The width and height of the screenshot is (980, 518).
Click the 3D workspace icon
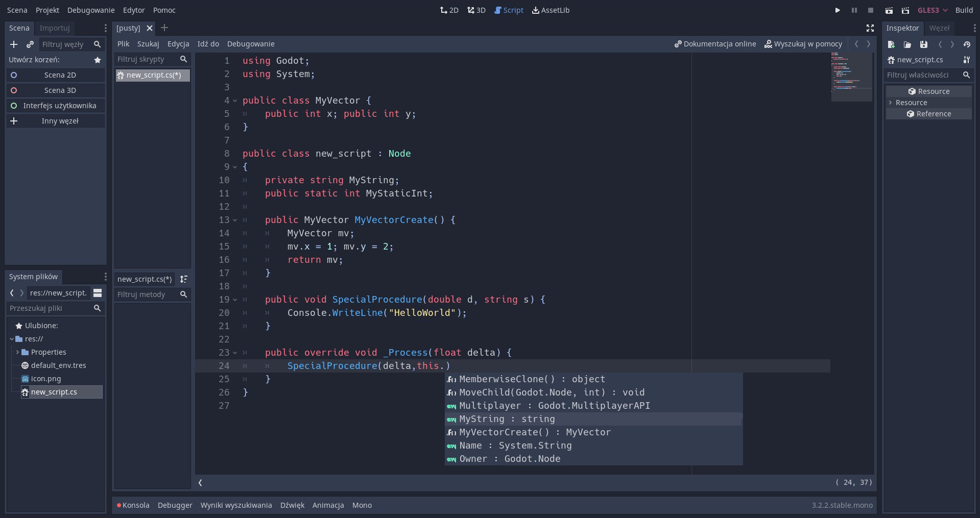pos(476,10)
